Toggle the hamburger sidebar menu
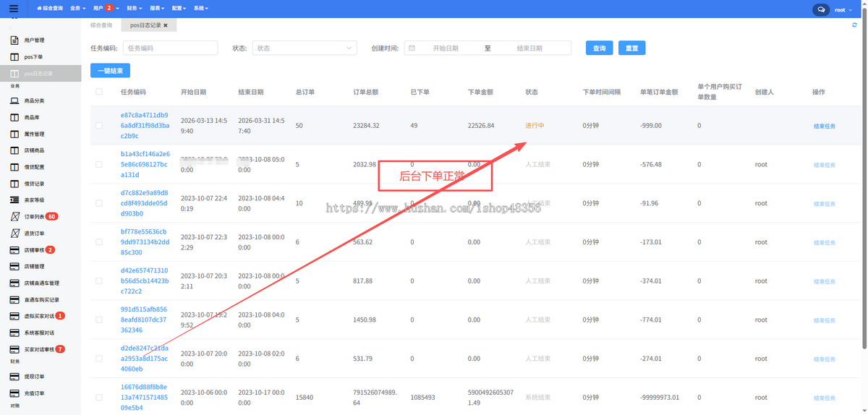Image resolution: width=868 pixels, height=415 pixels. pyautogui.click(x=13, y=9)
